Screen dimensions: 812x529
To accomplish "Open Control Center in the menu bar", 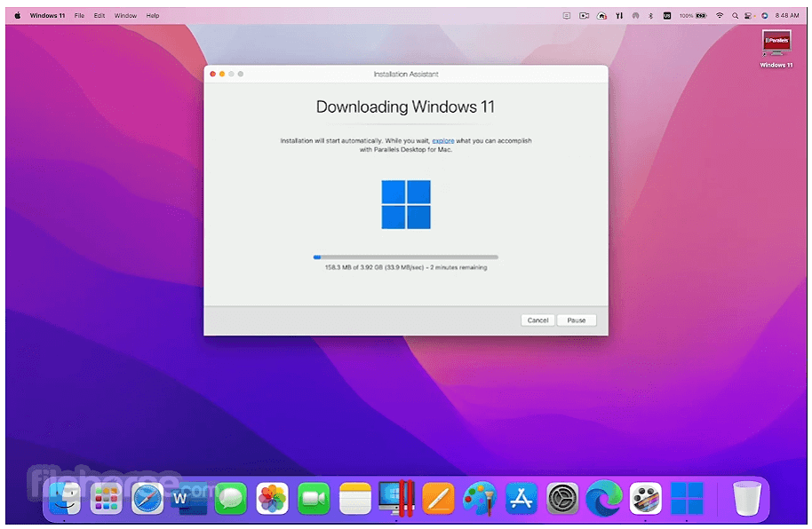I will (x=749, y=15).
